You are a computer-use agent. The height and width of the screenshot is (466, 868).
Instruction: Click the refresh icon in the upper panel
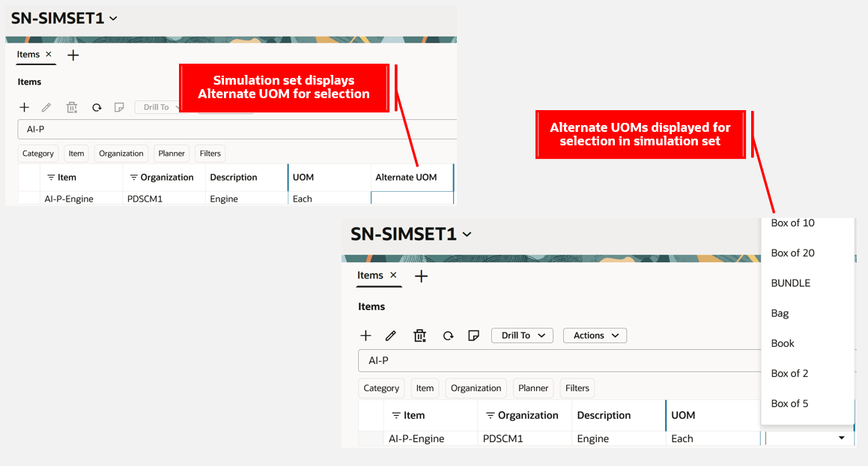tap(97, 107)
